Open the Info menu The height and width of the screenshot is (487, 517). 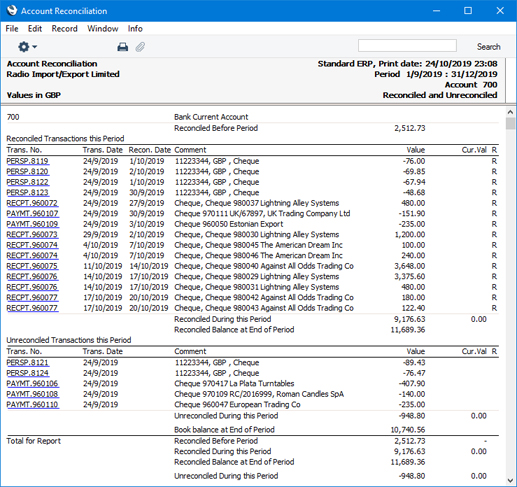[135, 29]
